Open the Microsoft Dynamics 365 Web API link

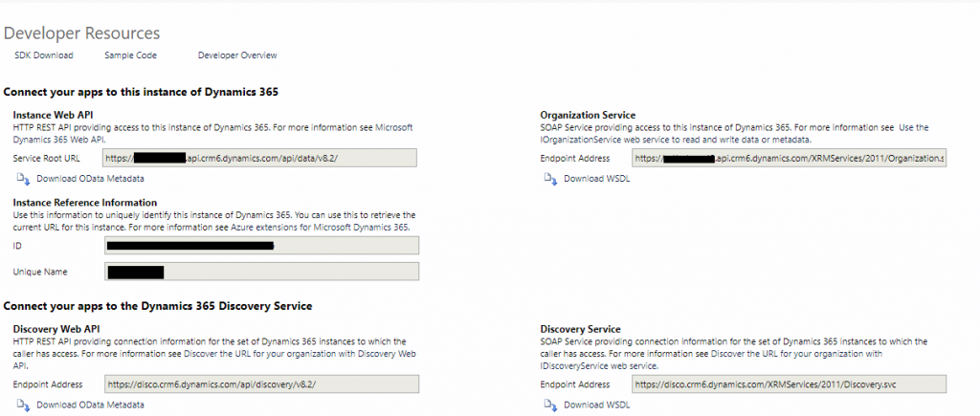[212, 132]
